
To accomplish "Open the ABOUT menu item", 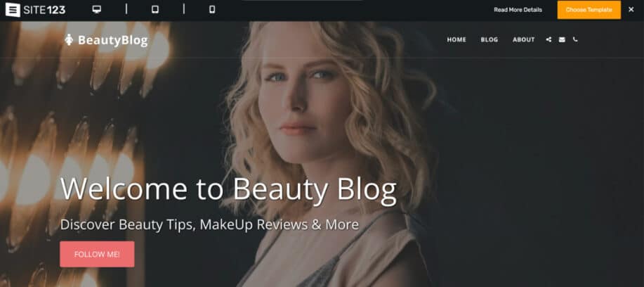I will click(524, 40).
